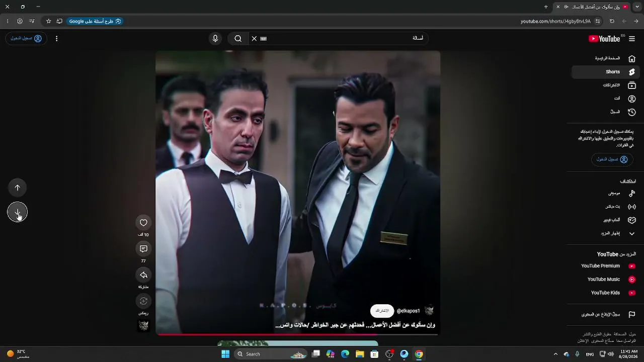Click the Windows taskbar Search box

point(271,354)
